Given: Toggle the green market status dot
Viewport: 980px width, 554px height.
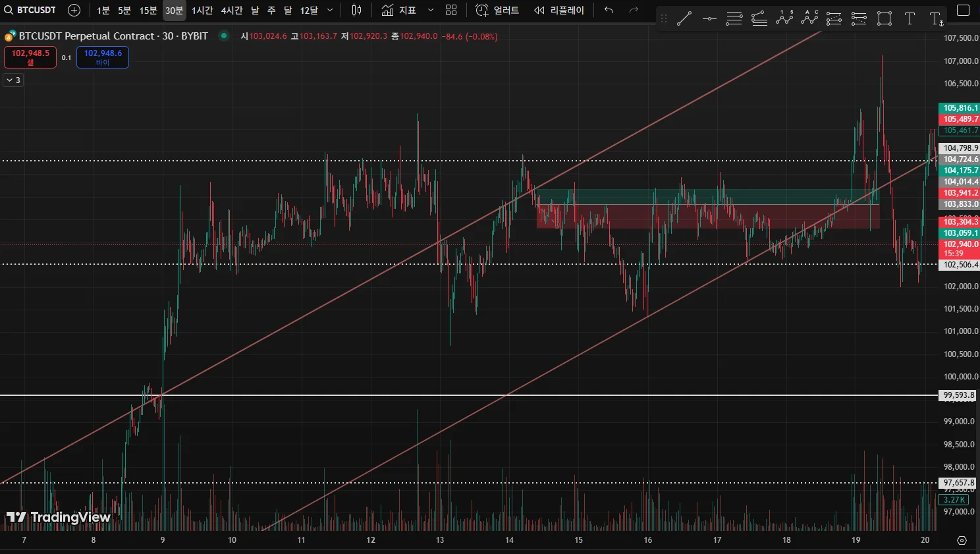Looking at the screenshot, I should click(224, 36).
